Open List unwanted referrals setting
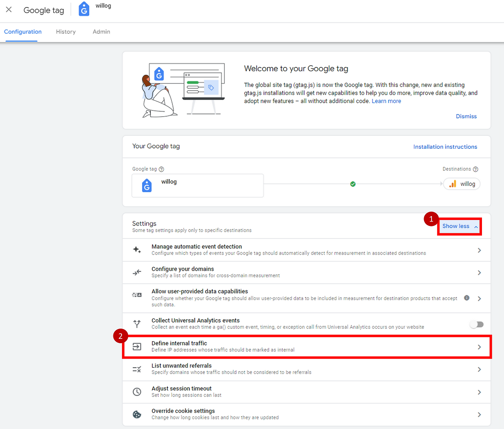Screen dimensions: 504x429 pos(306,369)
